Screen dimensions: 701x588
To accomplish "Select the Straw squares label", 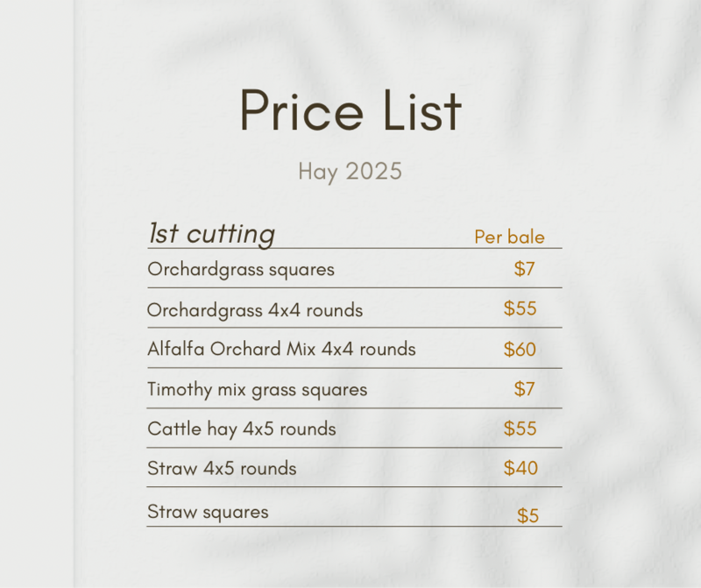I will tap(208, 513).
